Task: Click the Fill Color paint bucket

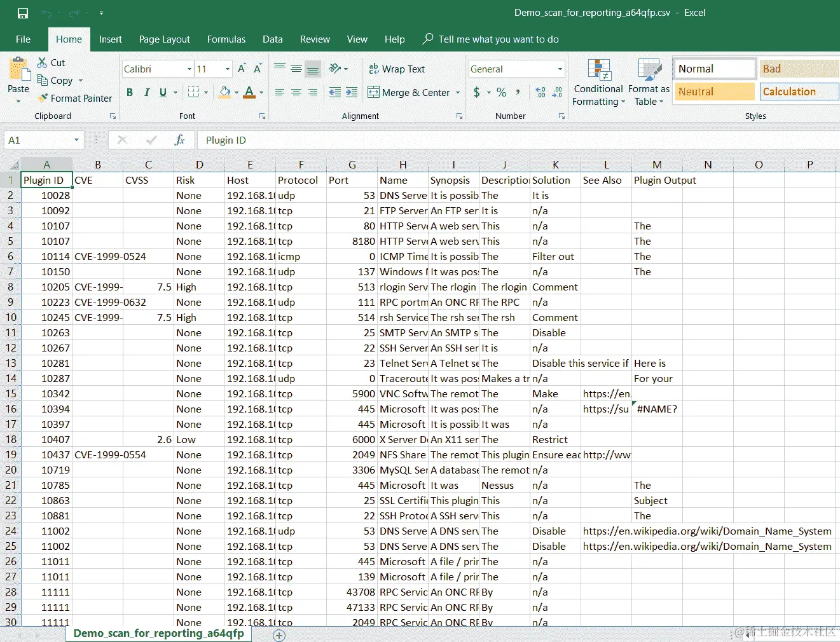Action: (224, 92)
